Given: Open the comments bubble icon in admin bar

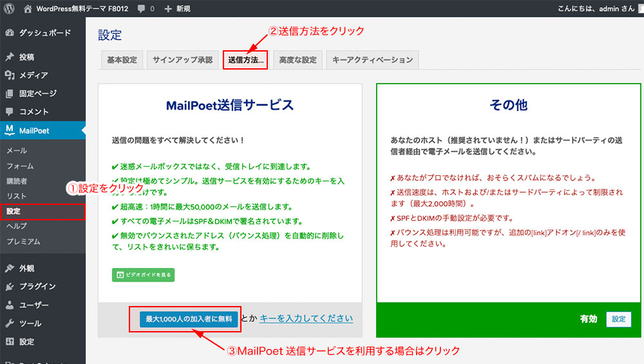Looking at the screenshot, I should 141,8.
